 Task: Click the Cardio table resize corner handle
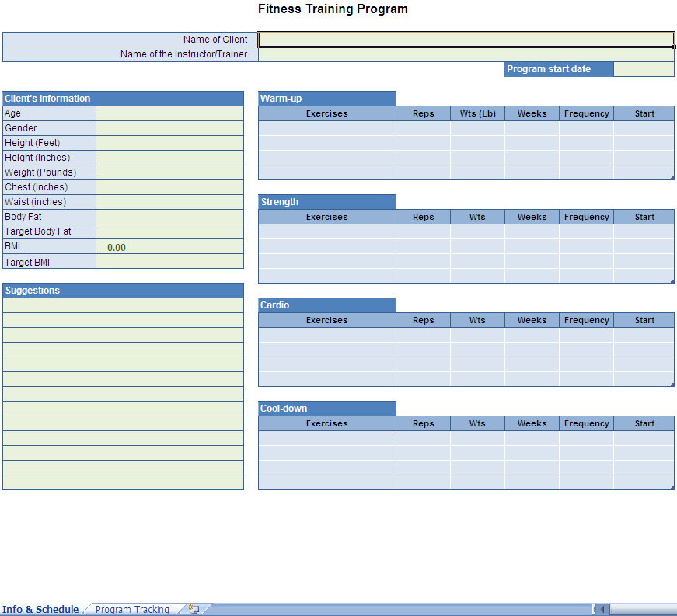[672, 385]
